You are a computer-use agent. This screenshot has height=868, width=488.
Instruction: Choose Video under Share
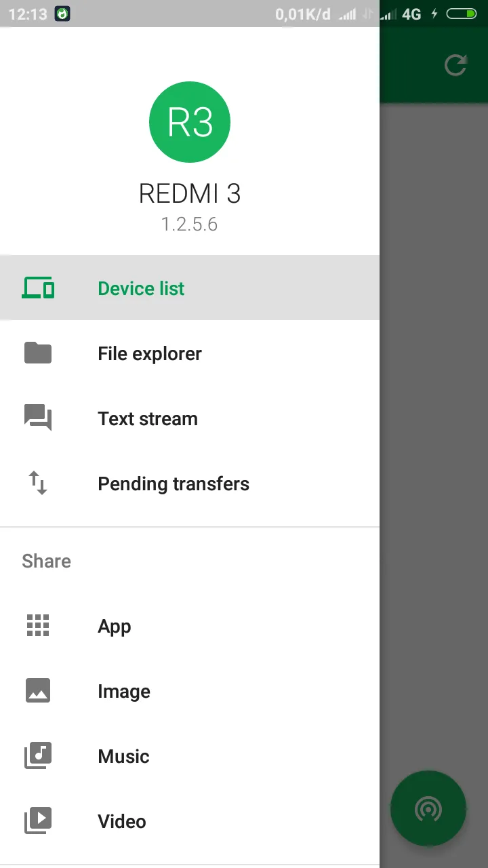tap(190, 821)
